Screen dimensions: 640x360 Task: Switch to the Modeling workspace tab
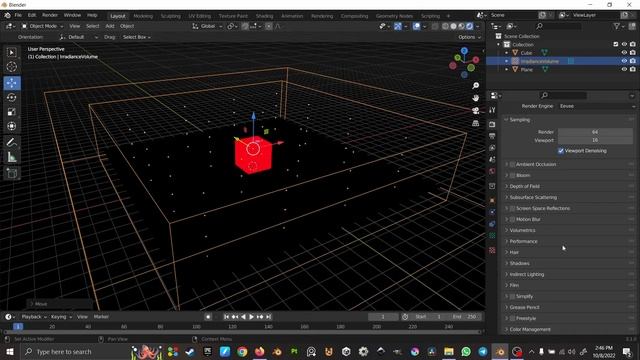(143, 16)
